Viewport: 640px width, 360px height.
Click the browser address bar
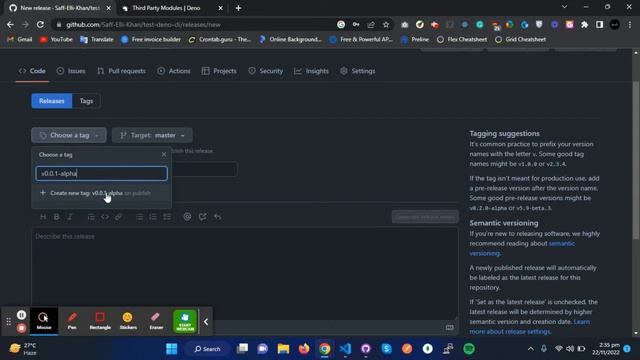click(x=196, y=24)
